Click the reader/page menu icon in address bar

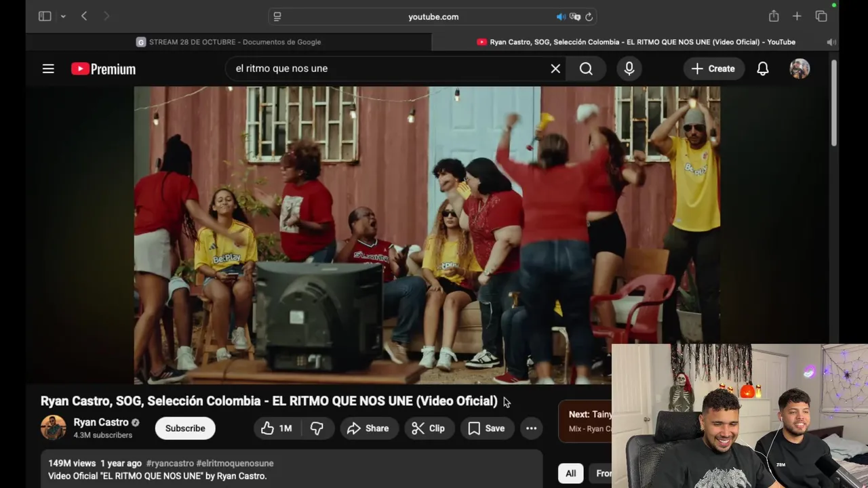click(x=277, y=16)
